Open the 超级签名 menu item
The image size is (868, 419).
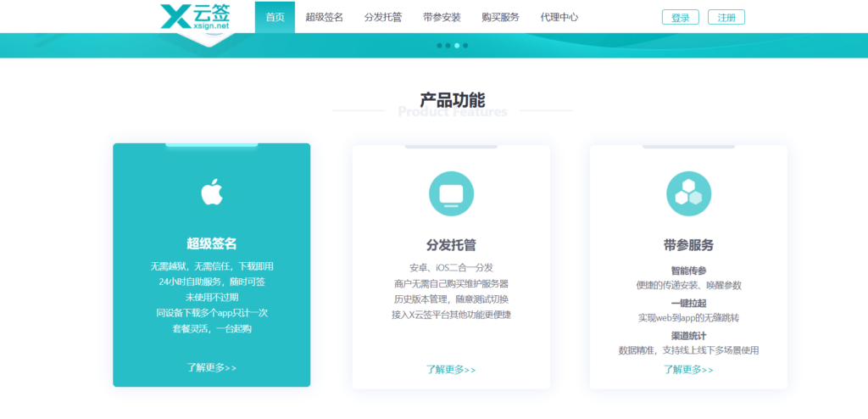coord(324,17)
